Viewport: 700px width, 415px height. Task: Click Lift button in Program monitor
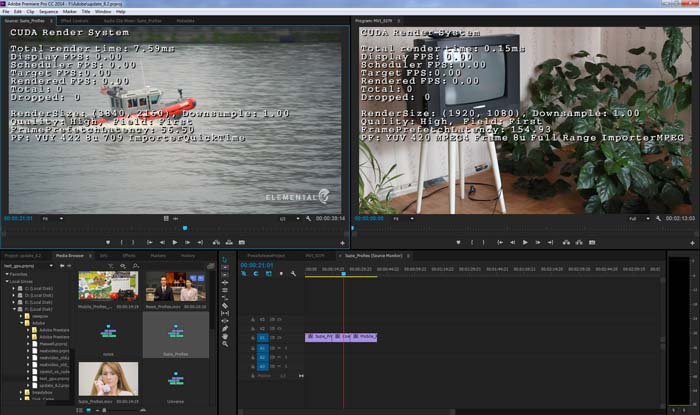[566, 242]
